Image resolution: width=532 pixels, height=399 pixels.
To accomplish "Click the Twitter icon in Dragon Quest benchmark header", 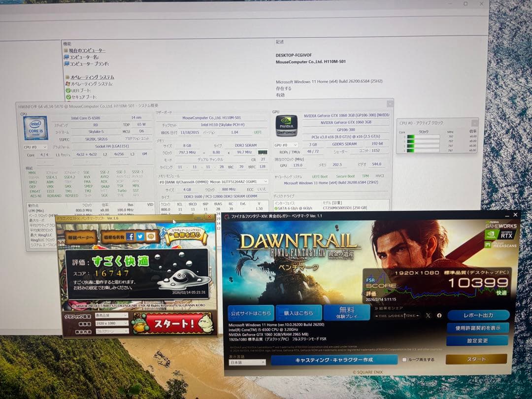I will [x=141, y=236].
